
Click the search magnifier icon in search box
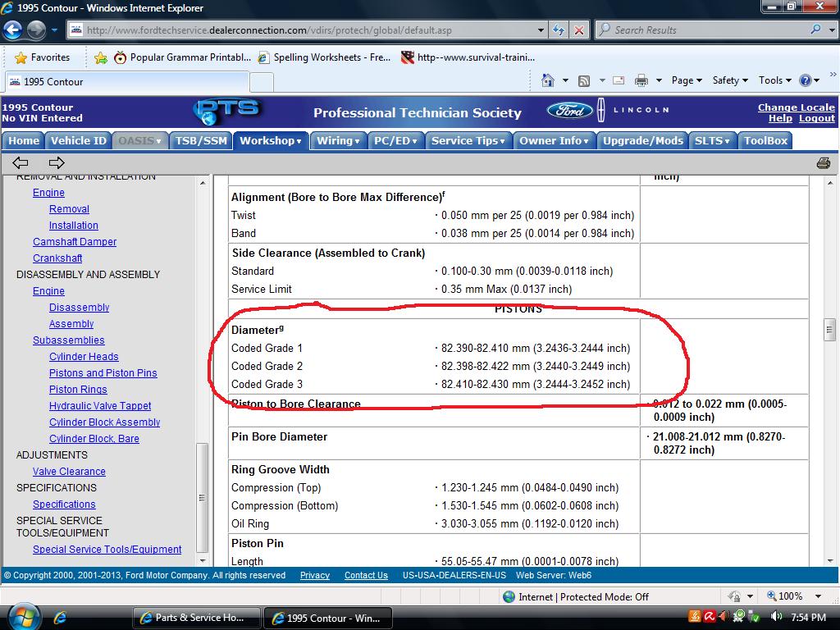pos(815,30)
